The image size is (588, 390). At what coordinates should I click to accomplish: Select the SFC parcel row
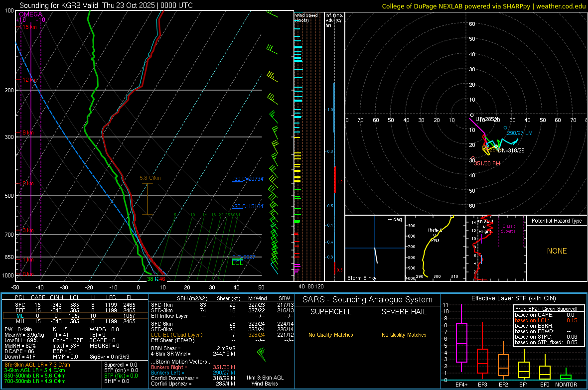75,305
